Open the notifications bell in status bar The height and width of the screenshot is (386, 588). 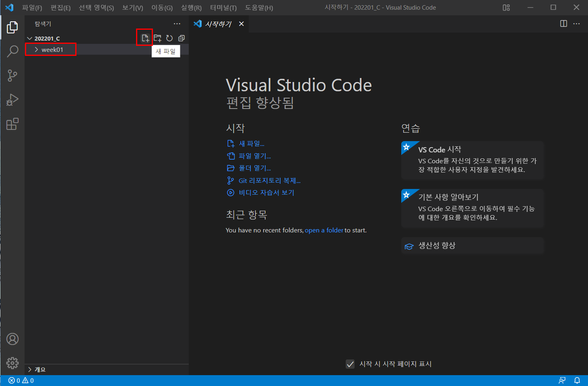(577, 380)
